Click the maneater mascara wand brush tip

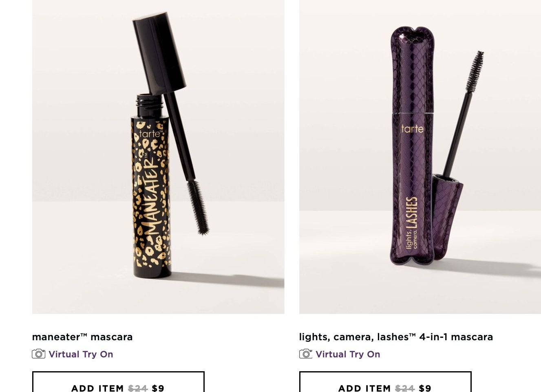click(198, 207)
